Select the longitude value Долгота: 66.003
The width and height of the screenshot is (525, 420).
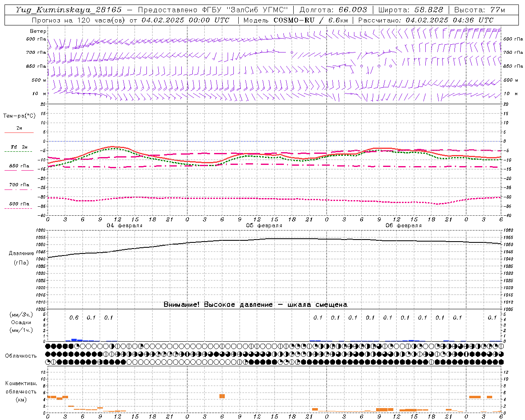pyautogui.click(x=333, y=10)
